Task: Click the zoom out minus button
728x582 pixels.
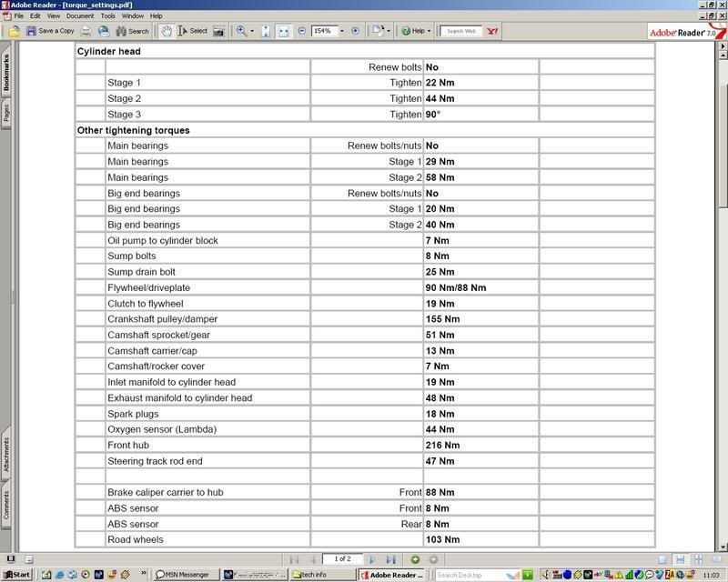Action: coord(302,31)
